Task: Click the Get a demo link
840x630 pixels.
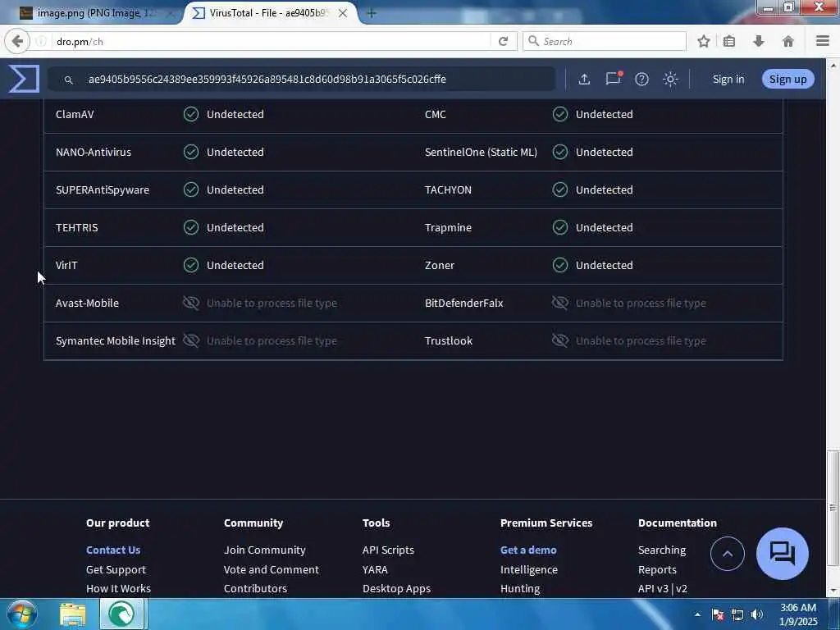Action: pos(528,550)
